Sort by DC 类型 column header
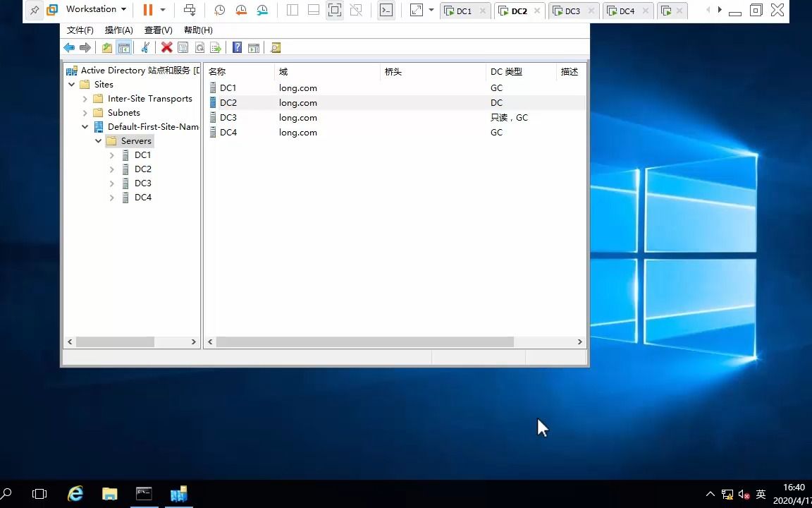 [x=520, y=72]
